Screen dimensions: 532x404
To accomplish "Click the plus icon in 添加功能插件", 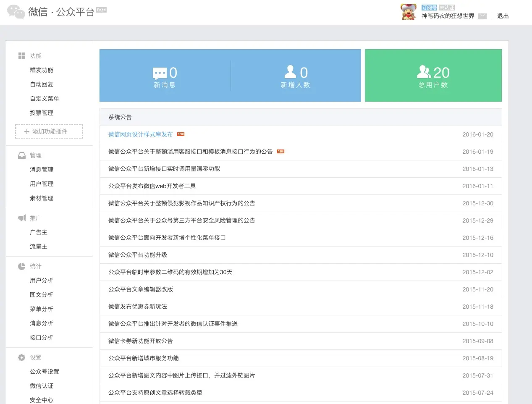I will point(27,131).
